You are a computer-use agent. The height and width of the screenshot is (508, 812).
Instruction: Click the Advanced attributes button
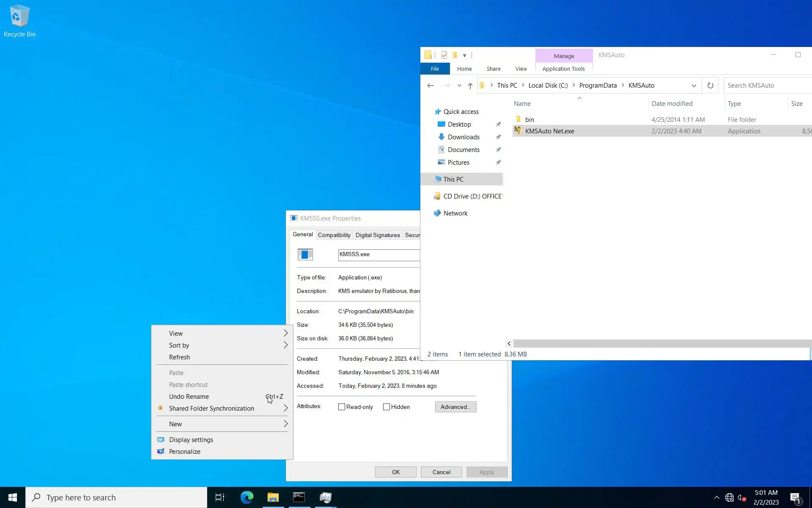455,407
